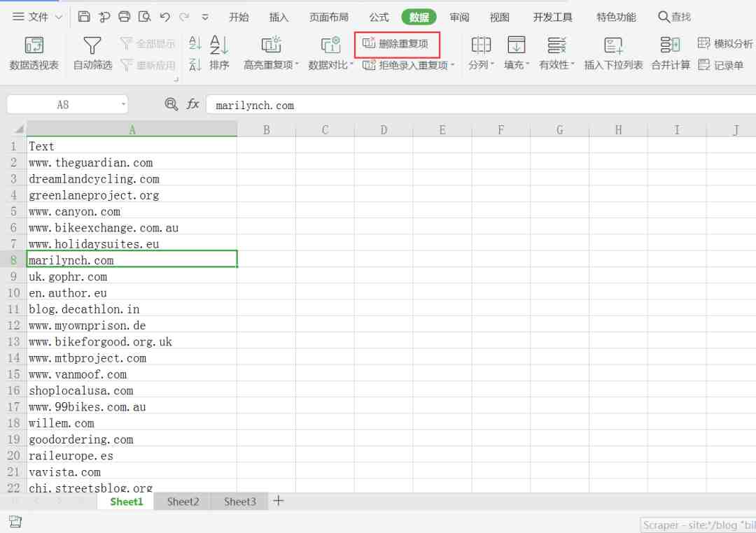
Task: Undo the last action
Action: coord(165,17)
